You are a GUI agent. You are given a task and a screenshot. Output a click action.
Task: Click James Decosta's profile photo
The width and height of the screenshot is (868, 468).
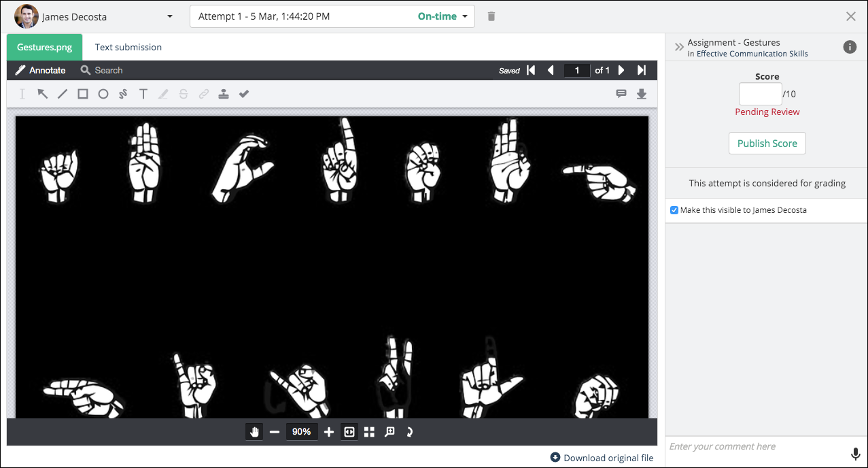[26, 16]
